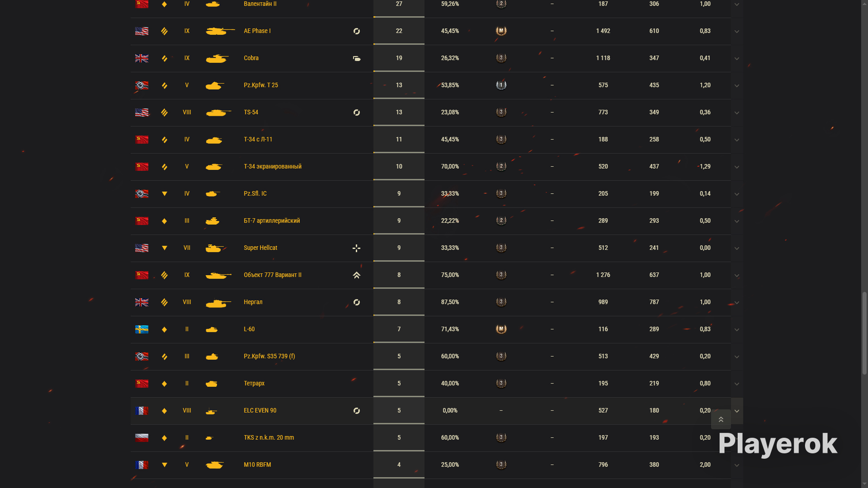Viewport: 868px width, 488px height.
Task: Click the Mastery badge icon in L-60 row
Action: (x=501, y=329)
